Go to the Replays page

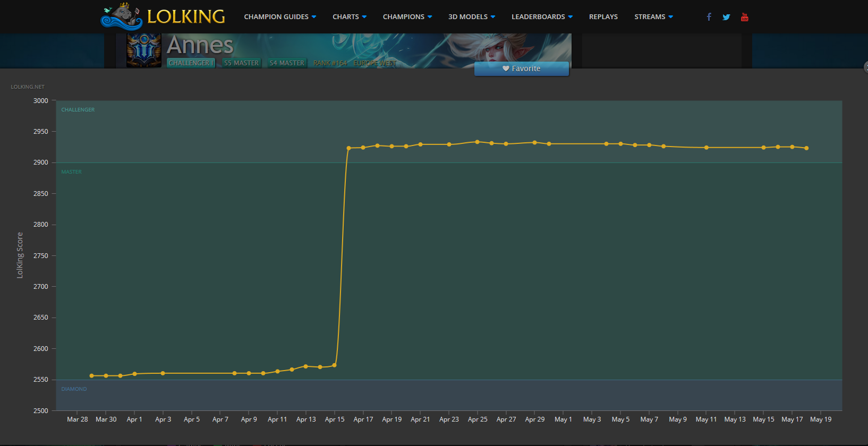pyautogui.click(x=603, y=17)
